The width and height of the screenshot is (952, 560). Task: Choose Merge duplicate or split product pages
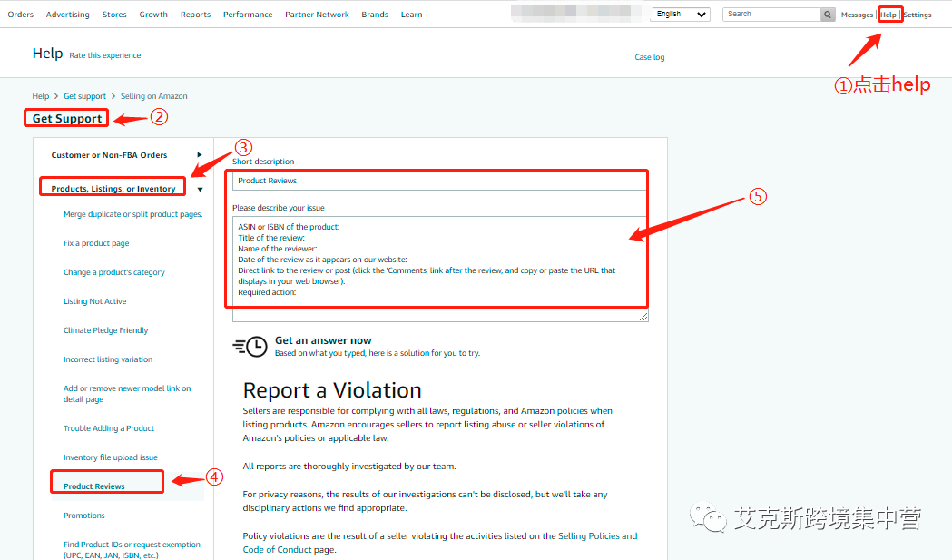pos(133,214)
